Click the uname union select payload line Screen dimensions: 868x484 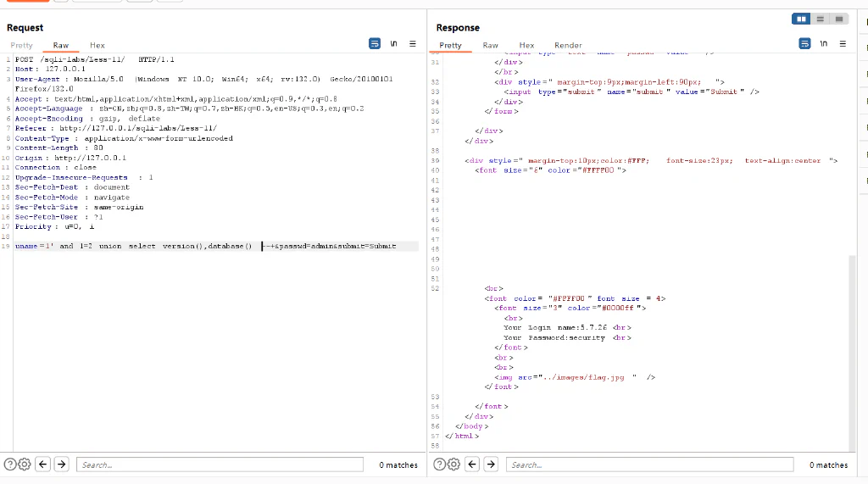(205, 246)
